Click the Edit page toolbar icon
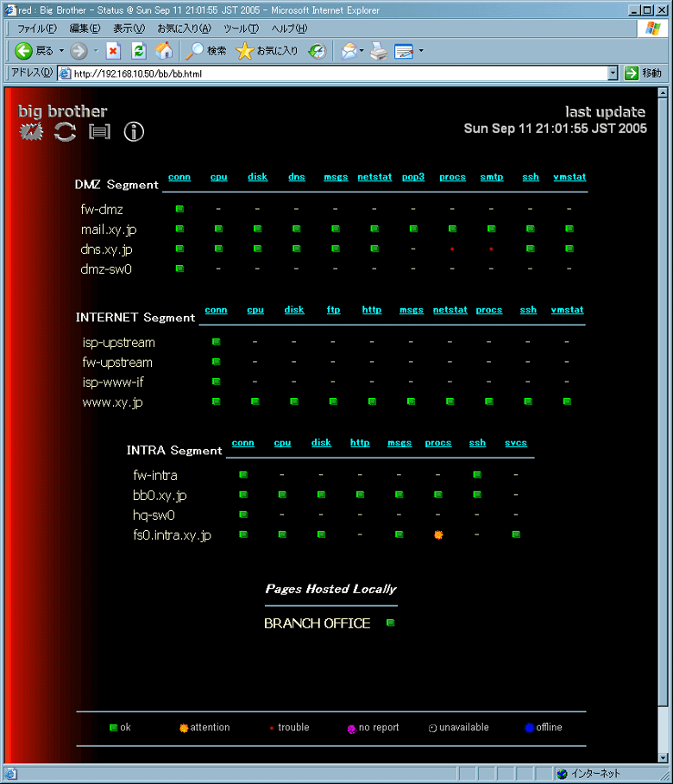673x784 pixels. [404, 50]
